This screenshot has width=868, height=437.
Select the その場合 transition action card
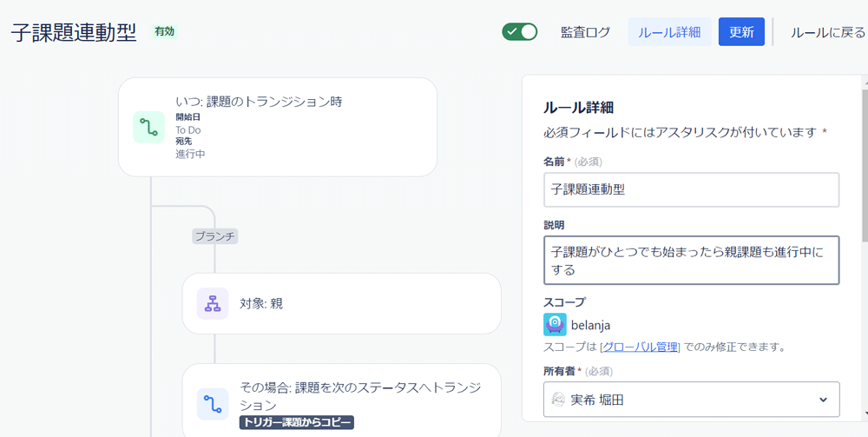click(x=342, y=401)
